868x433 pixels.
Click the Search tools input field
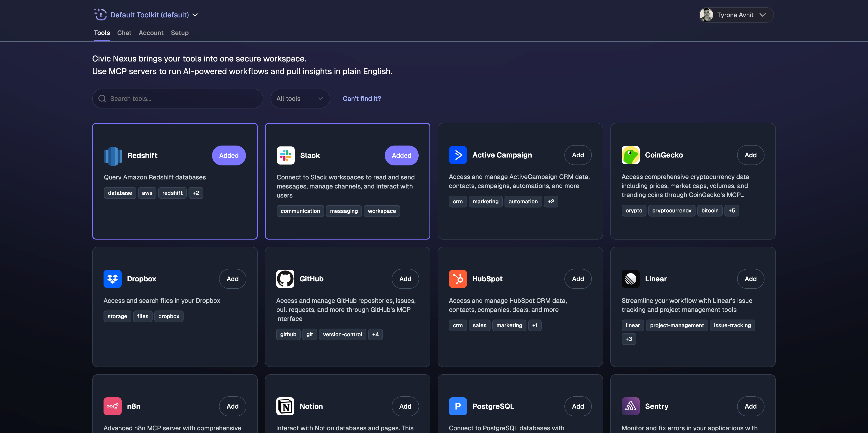pos(177,98)
